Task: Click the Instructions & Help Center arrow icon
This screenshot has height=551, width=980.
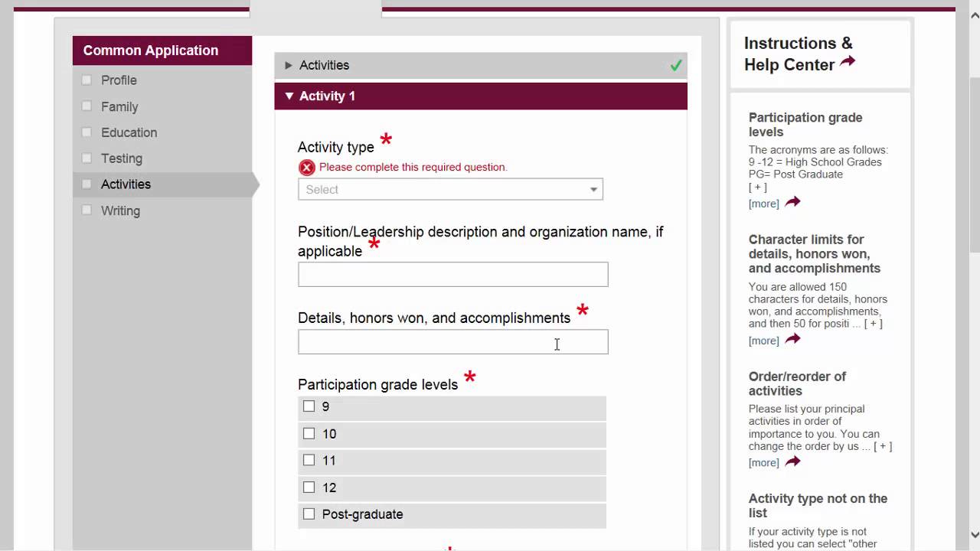Action: (848, 62)
